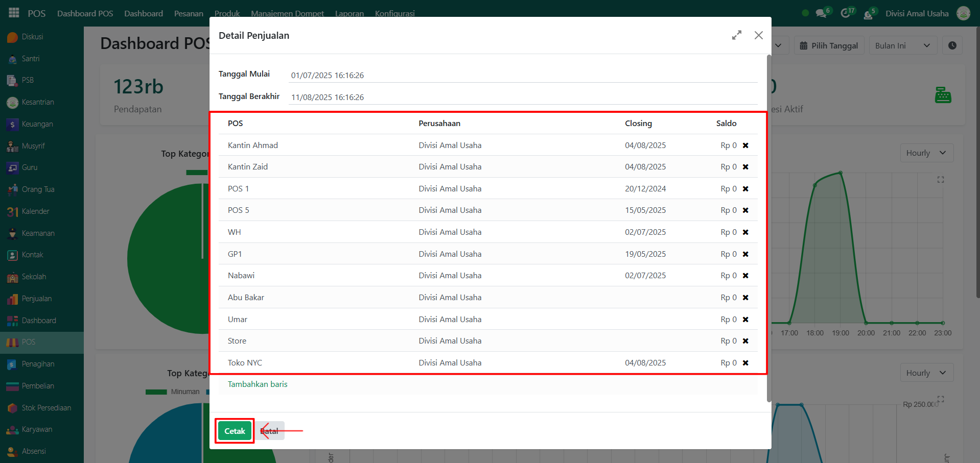Viewport: 980px width, 463px height.
Task: Expand the lower Hourly dropdown
Action: 926,373
